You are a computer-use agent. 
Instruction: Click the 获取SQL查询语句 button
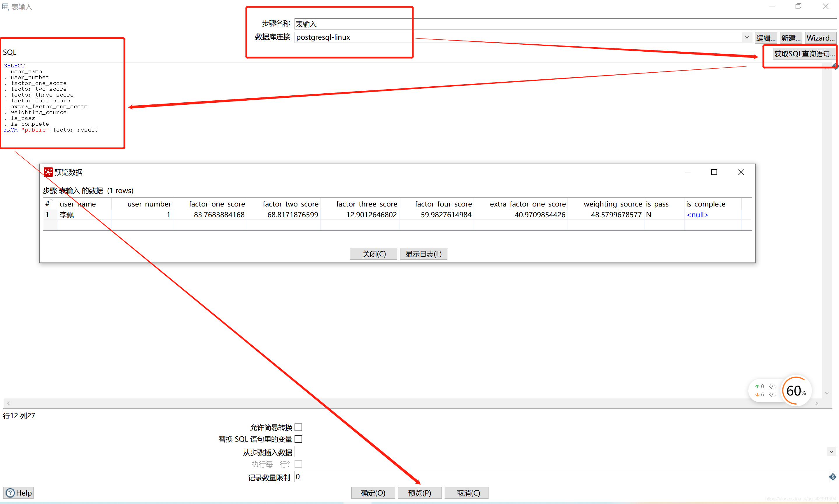point(804,54)
